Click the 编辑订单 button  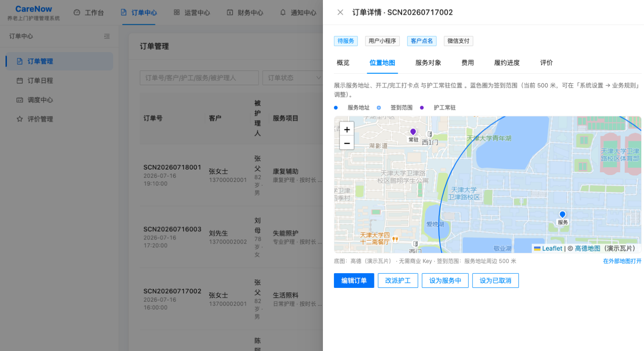pos(354,281)
